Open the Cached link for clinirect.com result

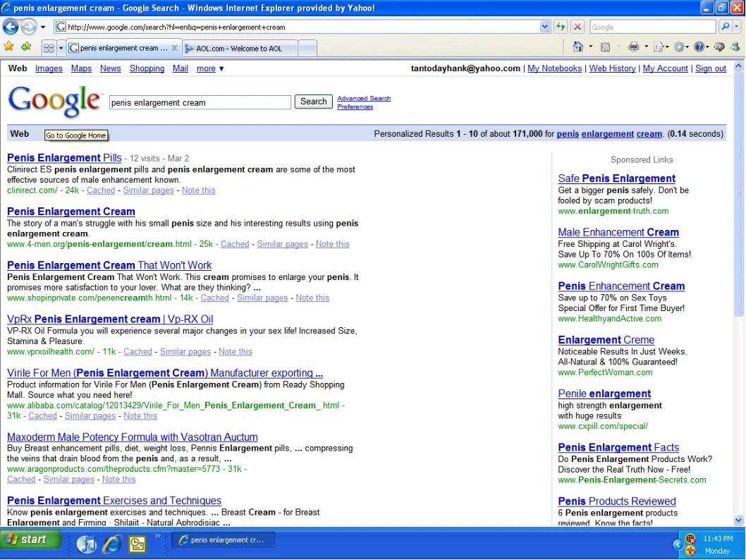101,190
